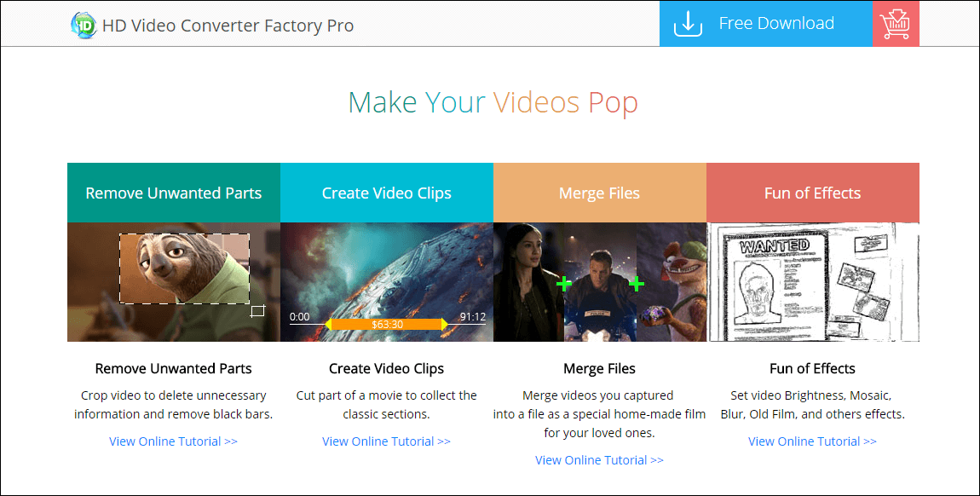Open the shopping cart purchase icon

[x=895, y=24]
